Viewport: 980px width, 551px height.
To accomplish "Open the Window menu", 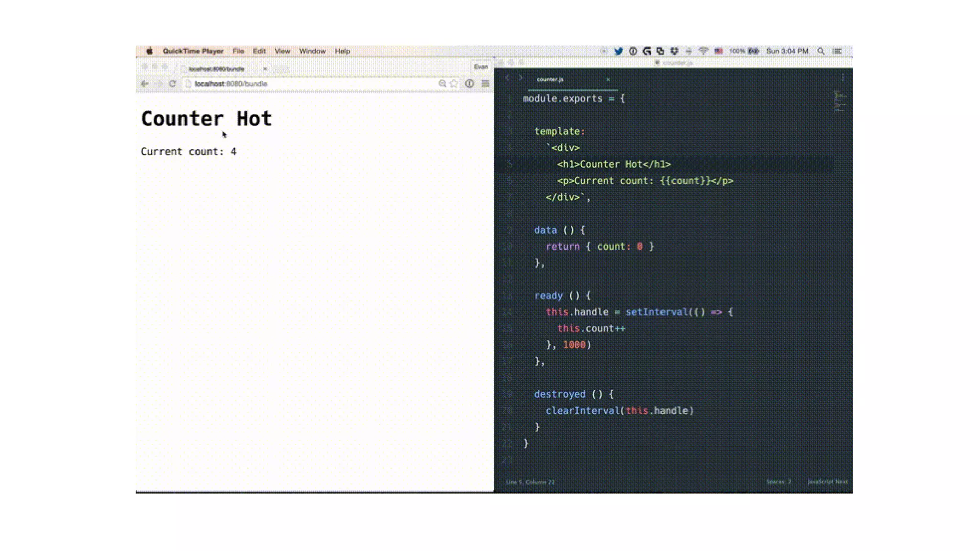I will (x=312, y=51).
